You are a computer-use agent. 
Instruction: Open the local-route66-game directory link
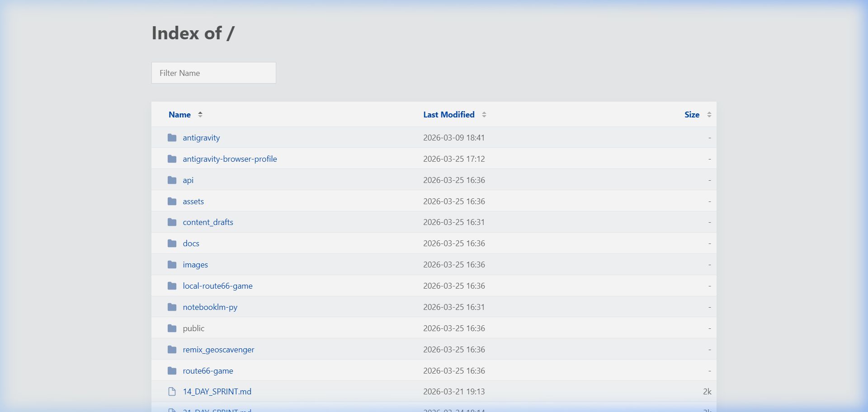click(x=217, y=286)
